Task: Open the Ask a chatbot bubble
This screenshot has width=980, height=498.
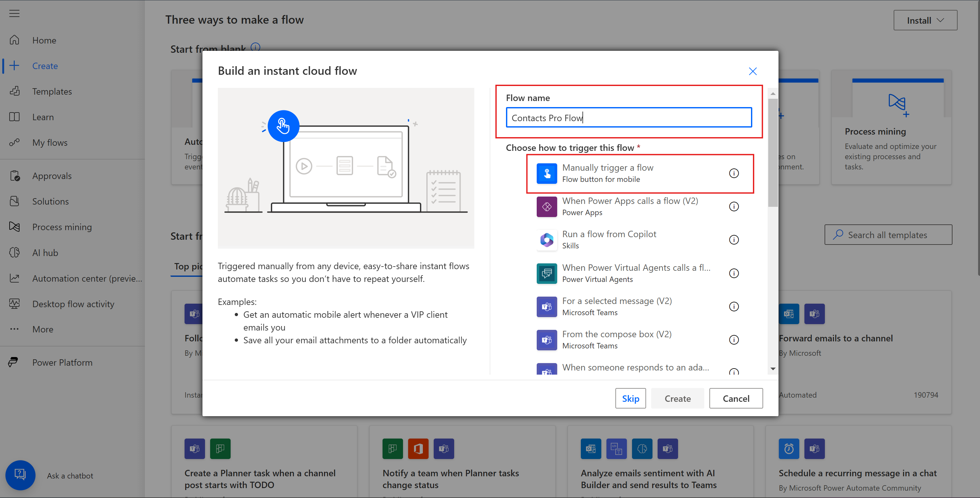Action: [x=20, y=475]
